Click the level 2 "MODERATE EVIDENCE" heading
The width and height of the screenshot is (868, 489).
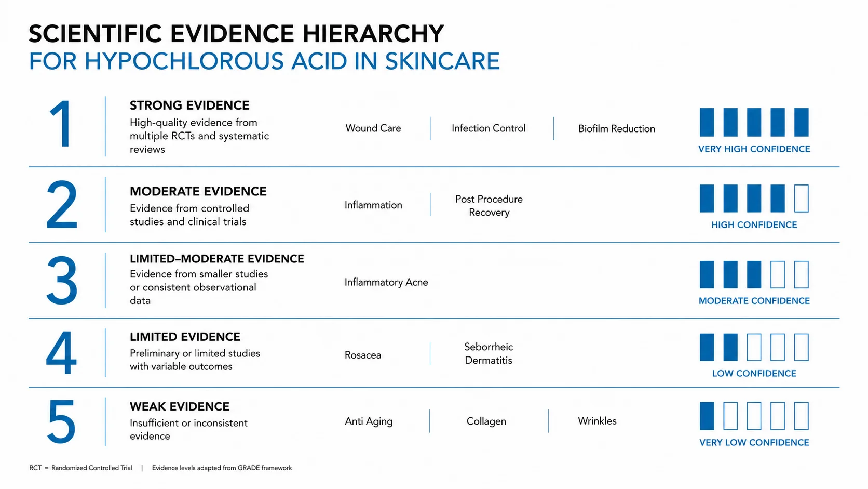tap(198, 191)
